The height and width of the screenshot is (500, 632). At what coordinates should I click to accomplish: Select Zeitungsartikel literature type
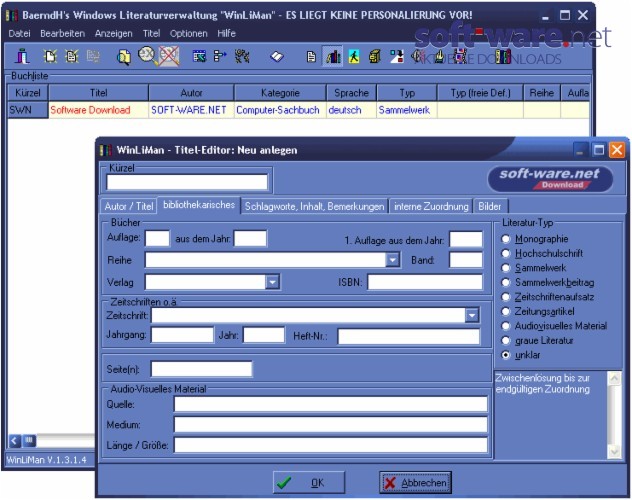(x=505, y=311)
